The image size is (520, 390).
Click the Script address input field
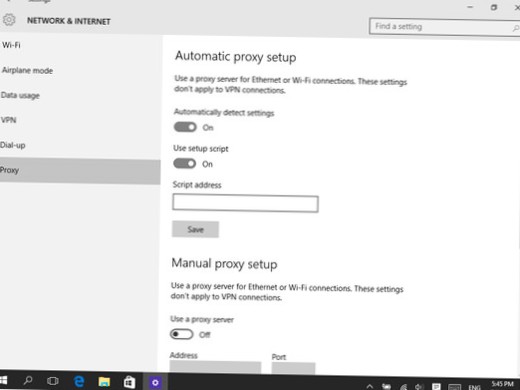point(245,203)
